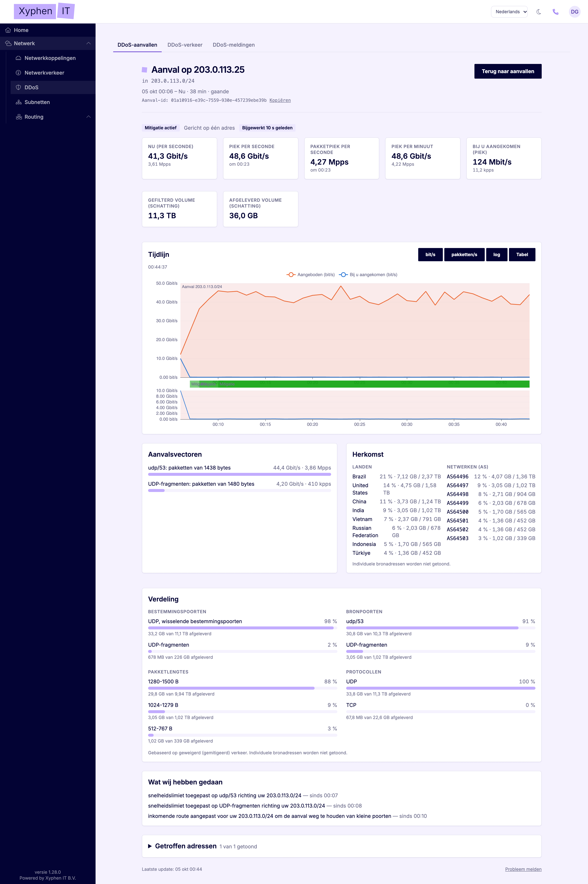Open the Nederlands language dropdown
This screenshot has height=884, width=588.
(x=509, y=12)
